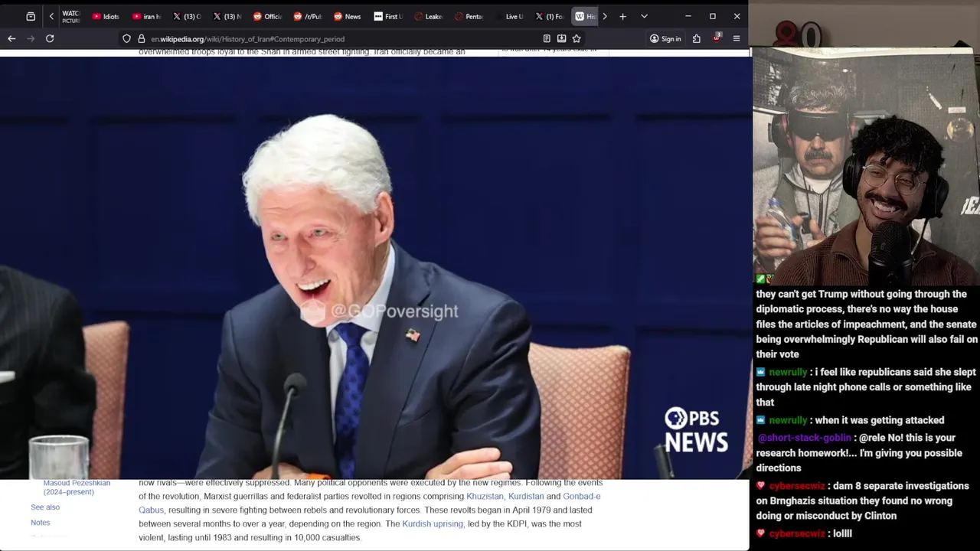
Task: Bookmark this page with star icon
Action: pos(577,38)
